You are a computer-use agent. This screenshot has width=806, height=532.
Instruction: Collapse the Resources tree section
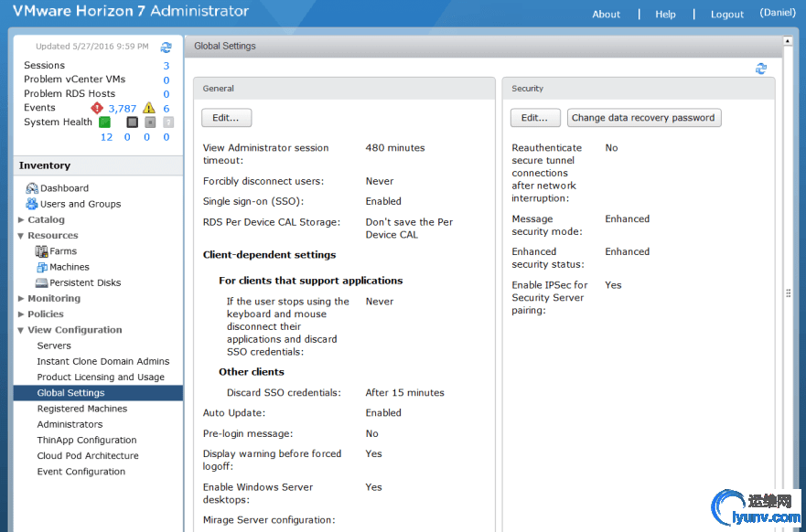(21, 236)
